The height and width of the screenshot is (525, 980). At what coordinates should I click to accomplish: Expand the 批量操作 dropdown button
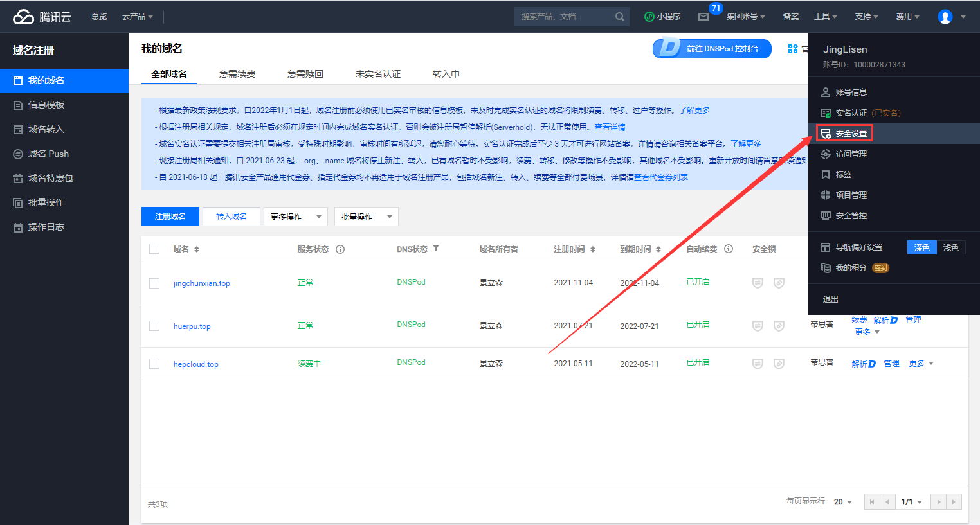point(366,217)
